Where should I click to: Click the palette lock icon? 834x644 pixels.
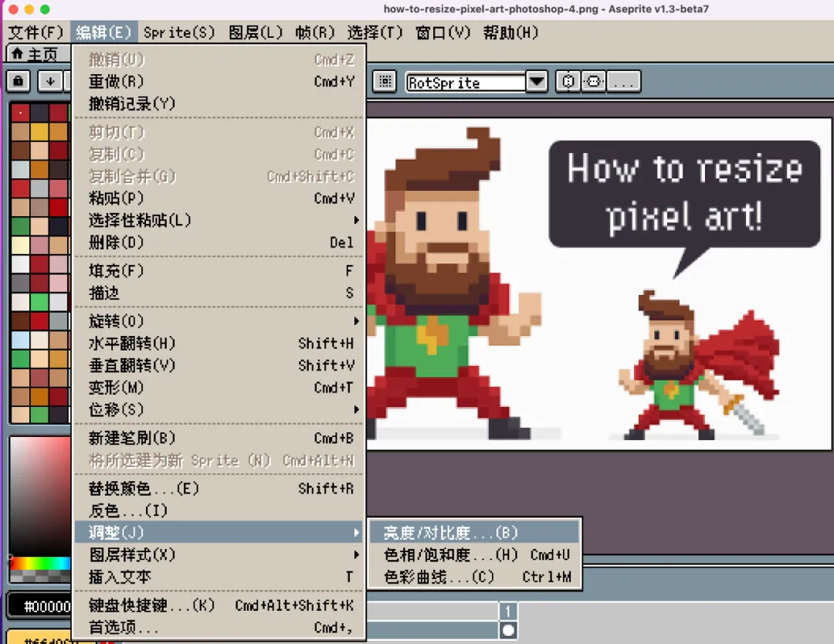click(x=19, y=81)
